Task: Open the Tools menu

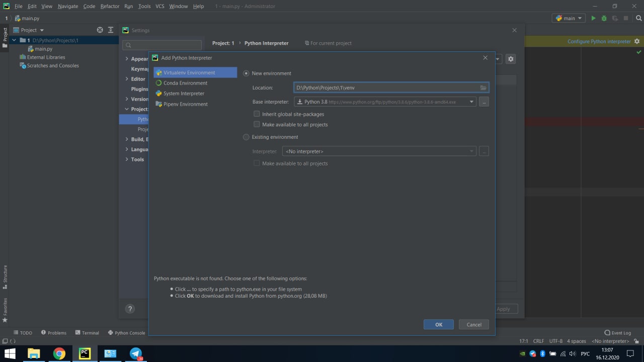Action: [144, 6]
